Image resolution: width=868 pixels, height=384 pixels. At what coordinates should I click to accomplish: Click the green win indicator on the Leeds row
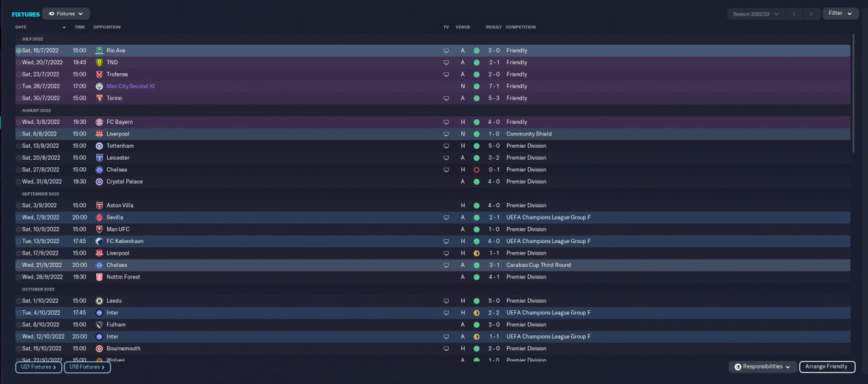[x=476, y=301]
